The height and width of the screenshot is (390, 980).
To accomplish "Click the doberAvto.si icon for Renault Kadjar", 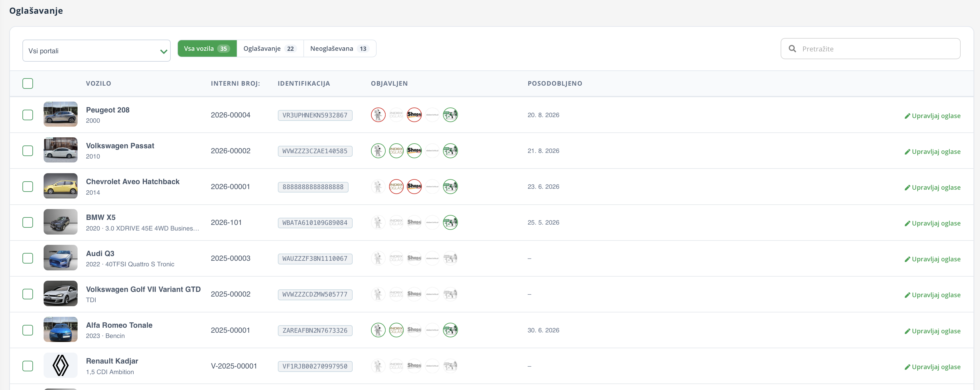I will coord(432,366).
